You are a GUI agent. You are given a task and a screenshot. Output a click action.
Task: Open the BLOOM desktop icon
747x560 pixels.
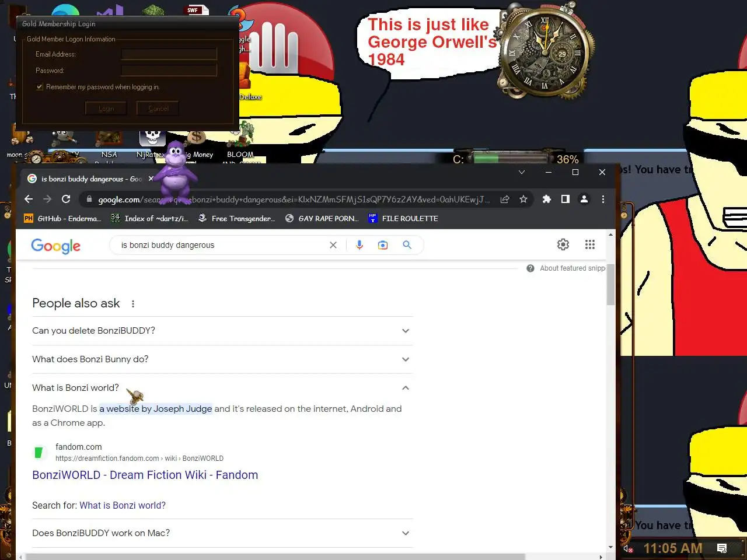[240, 143]
